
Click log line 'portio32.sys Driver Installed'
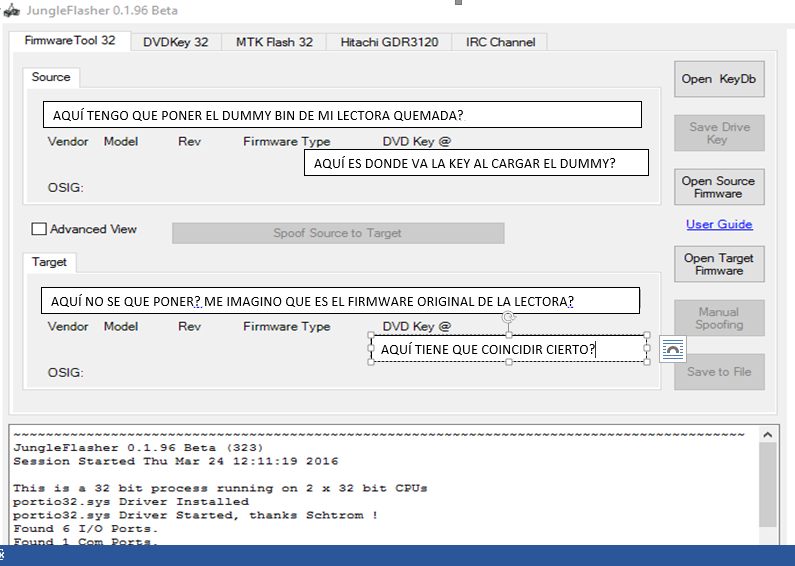coord(131,502)
